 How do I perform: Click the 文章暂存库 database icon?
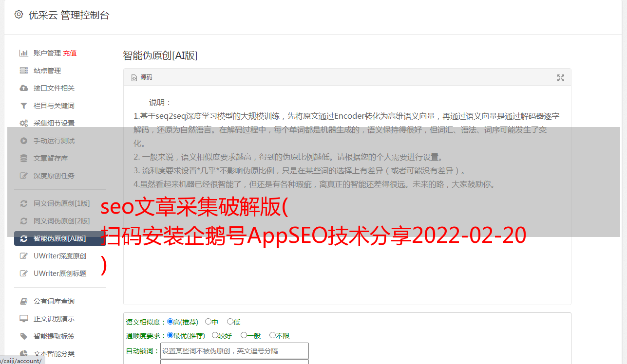[23, 158]
